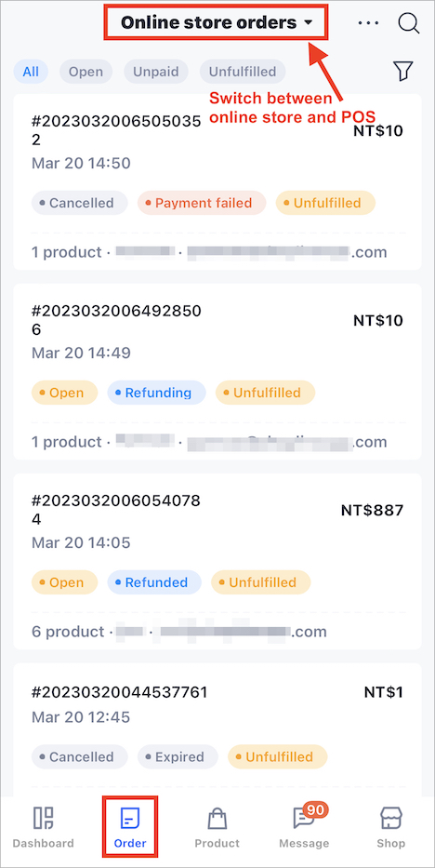The height and width of the screenshot is (868, 435).
Task: Open the NT$887 order card
Action: point(217,561)
